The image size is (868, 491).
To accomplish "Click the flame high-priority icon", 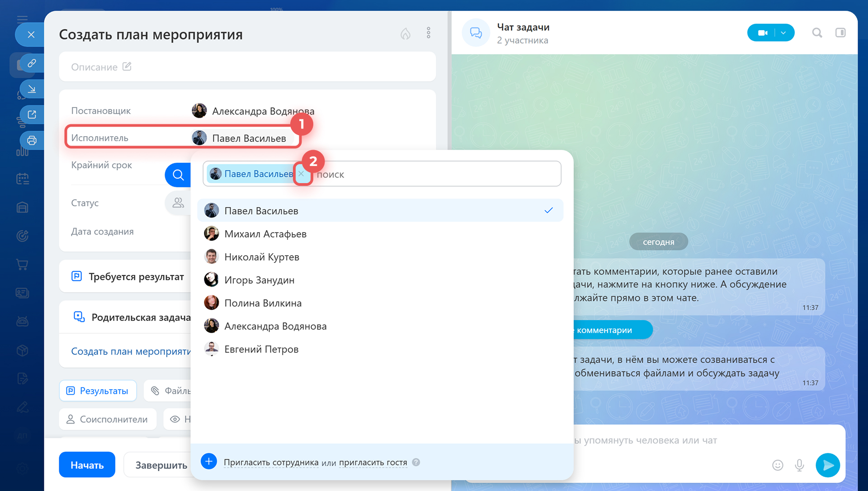I will pyautogui.click(x=405, y=33).
